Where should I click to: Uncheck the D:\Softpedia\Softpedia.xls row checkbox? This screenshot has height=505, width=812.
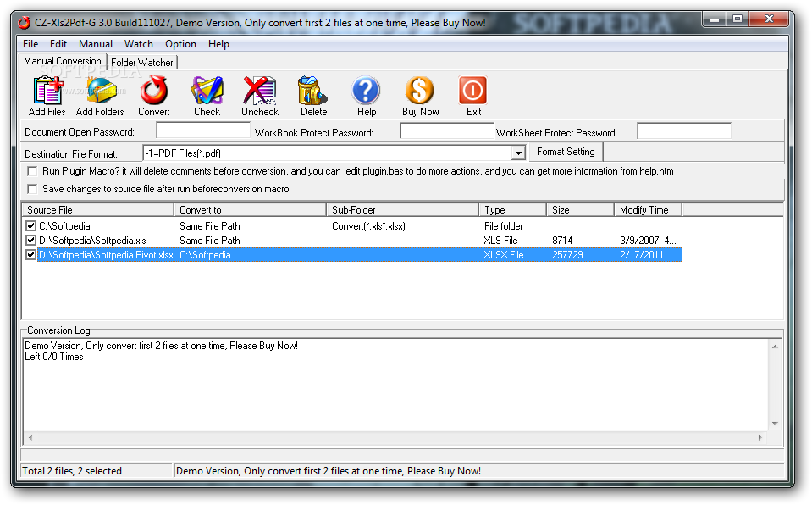[31, 241]
